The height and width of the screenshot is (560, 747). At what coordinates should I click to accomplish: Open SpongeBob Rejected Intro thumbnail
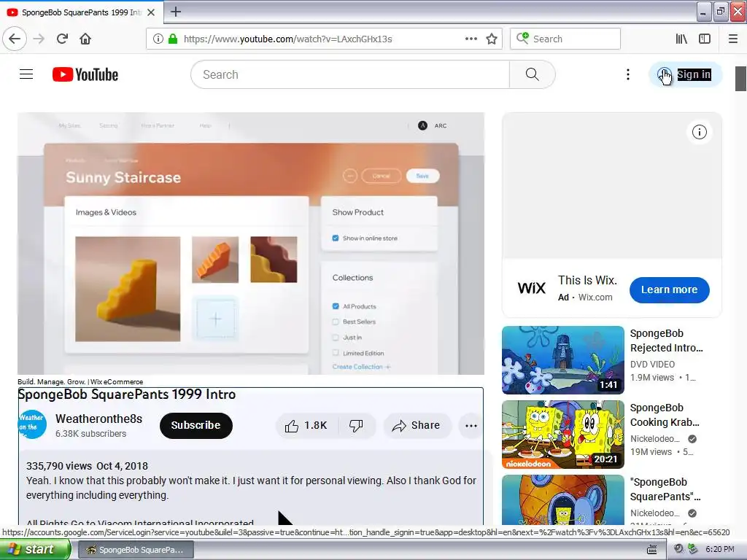[x=562, y=360]
